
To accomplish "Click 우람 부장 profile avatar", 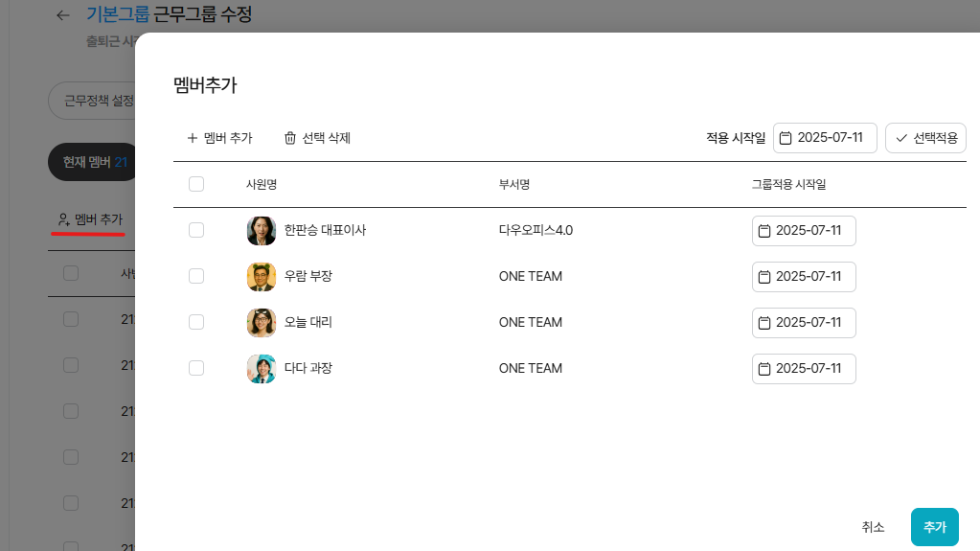I will click(x=262, y=277).
